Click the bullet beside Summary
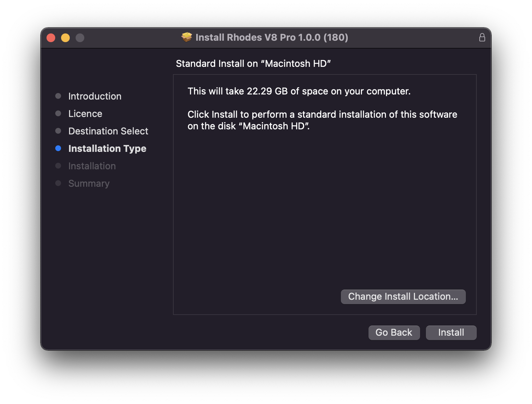The width and height of the screenshot is (532, 404). (x=58, y=183)
